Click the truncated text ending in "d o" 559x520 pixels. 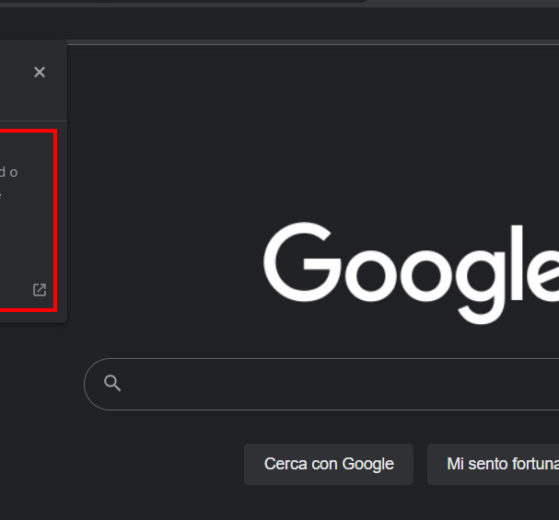(x=9, y=172)
